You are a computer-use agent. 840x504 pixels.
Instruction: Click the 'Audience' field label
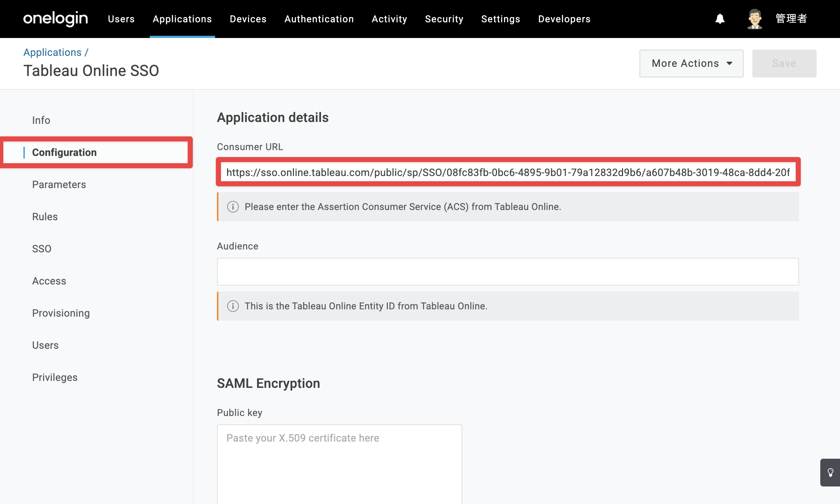(238, 246)
